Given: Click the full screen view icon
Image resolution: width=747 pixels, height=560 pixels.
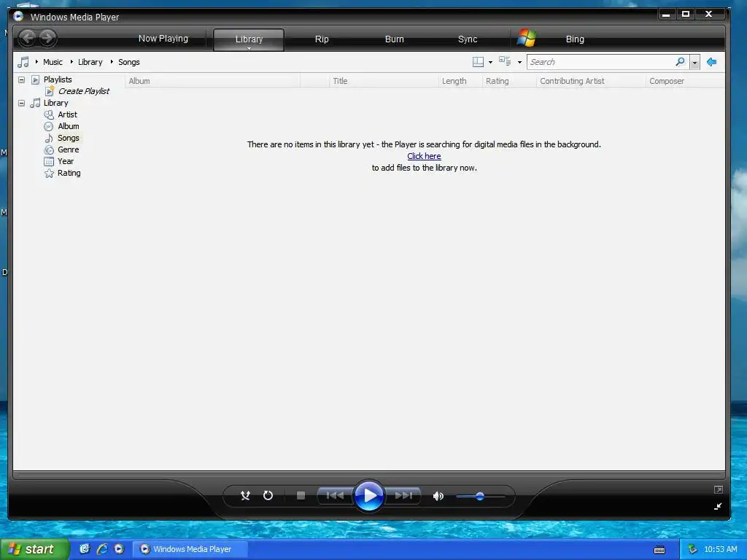Looking at the screenshot, I should (x=718, y=489).
